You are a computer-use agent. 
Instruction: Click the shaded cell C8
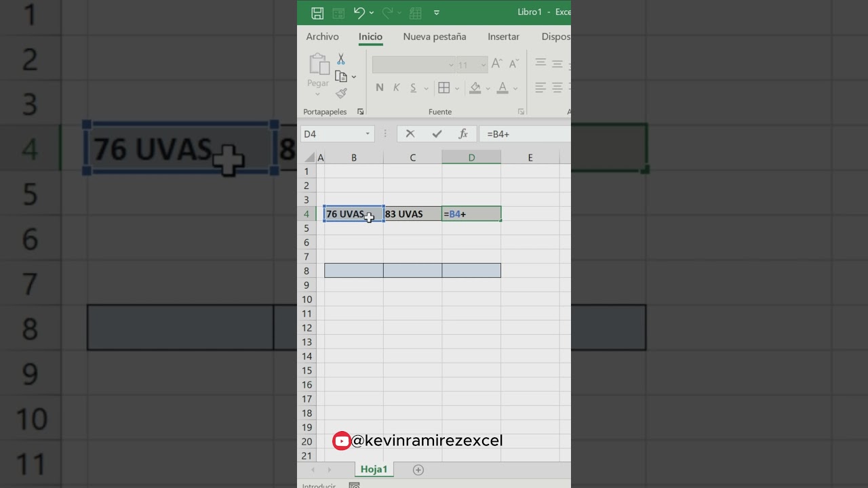tap(412, 271)
